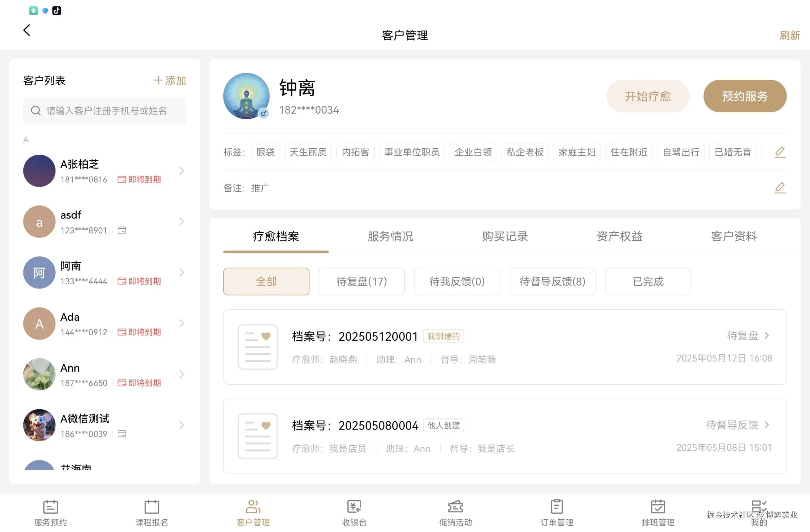Select the 待督导反馈(8) filter
The width and height of the screenshot is (810, 532).
click(552, 281)
